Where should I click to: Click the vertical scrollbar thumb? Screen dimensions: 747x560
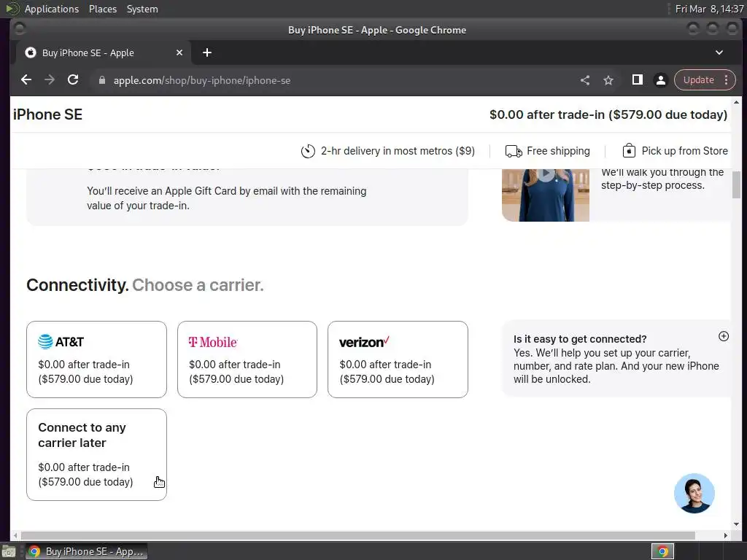tap(736, 184)
